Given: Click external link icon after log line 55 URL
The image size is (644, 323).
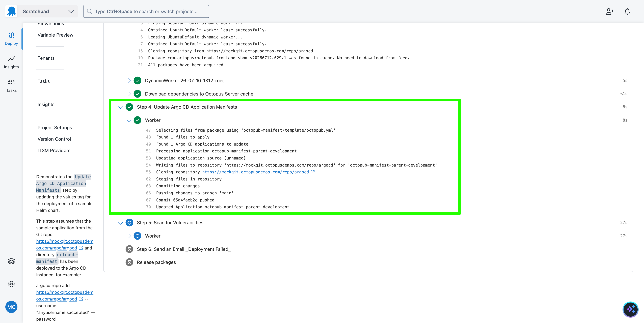Looking at the screenshot, I should (x=312, y=172).
